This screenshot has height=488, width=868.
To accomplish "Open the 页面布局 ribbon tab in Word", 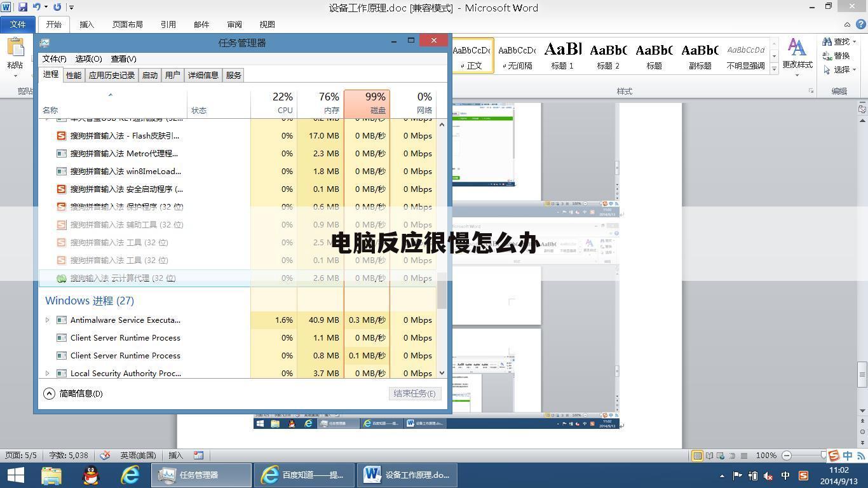I will pyautogui.click(x=128, y=24).
